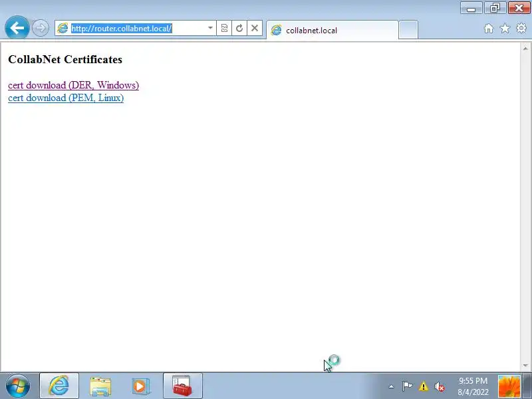Expand the address bar autocomplete dropdown

click(x=210, y=28)
